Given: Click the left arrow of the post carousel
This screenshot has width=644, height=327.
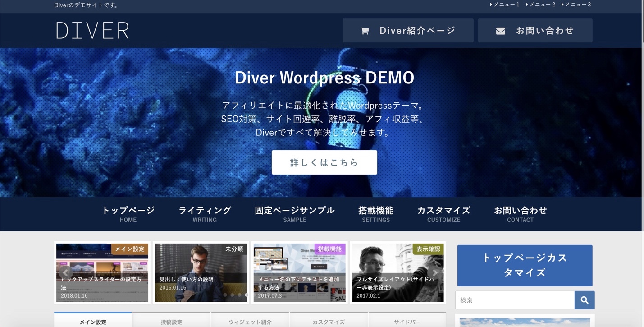Looking at the screenshot, I should click(64, 272).
